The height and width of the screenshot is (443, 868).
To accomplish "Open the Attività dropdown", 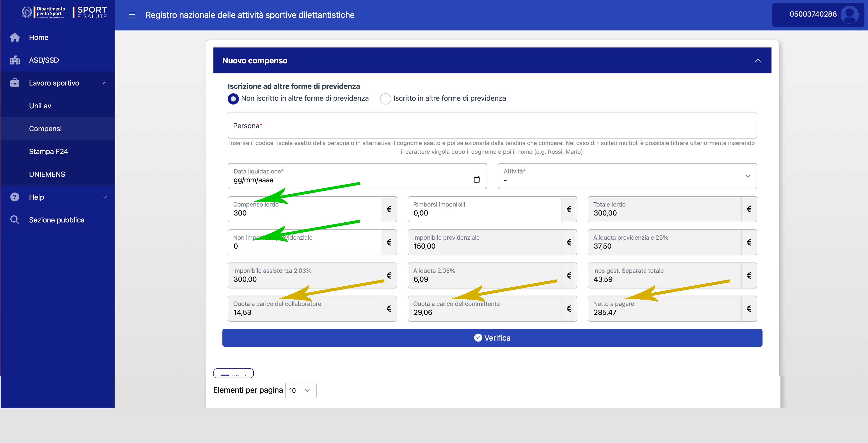I will point(627,176).
